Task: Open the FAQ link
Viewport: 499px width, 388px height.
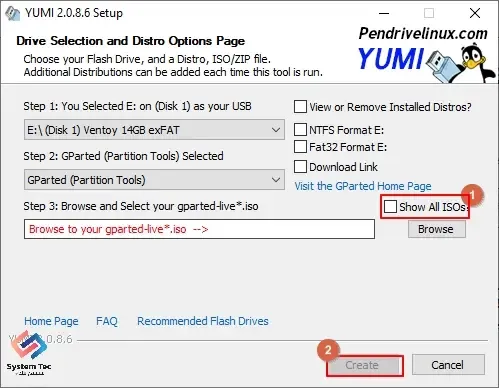Action: (x=107, y=321)
